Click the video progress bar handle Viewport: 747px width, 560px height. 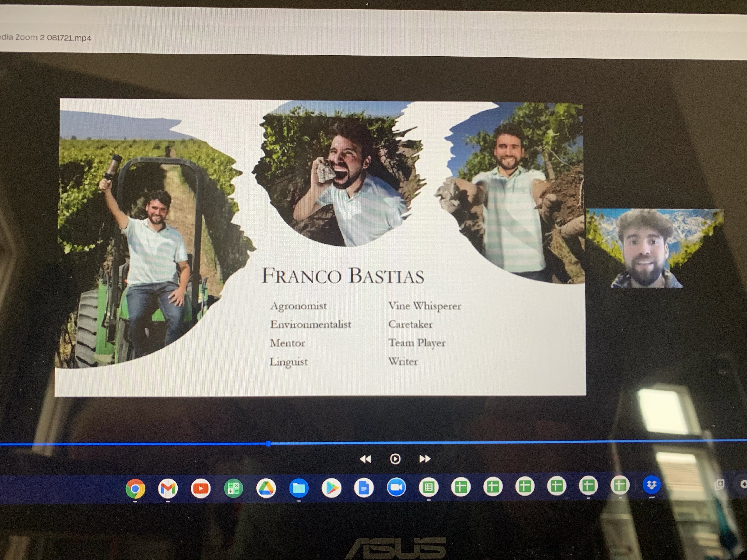[268, 444]
